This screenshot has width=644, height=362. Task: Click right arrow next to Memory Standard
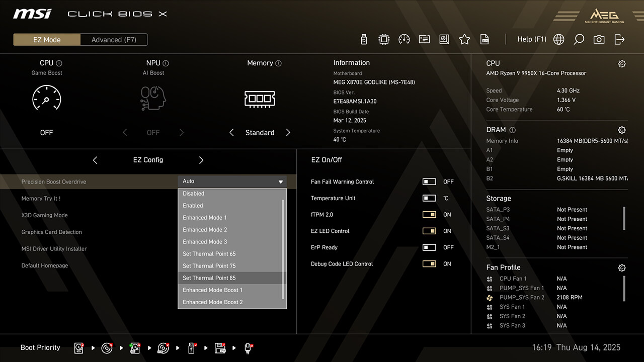288,133
